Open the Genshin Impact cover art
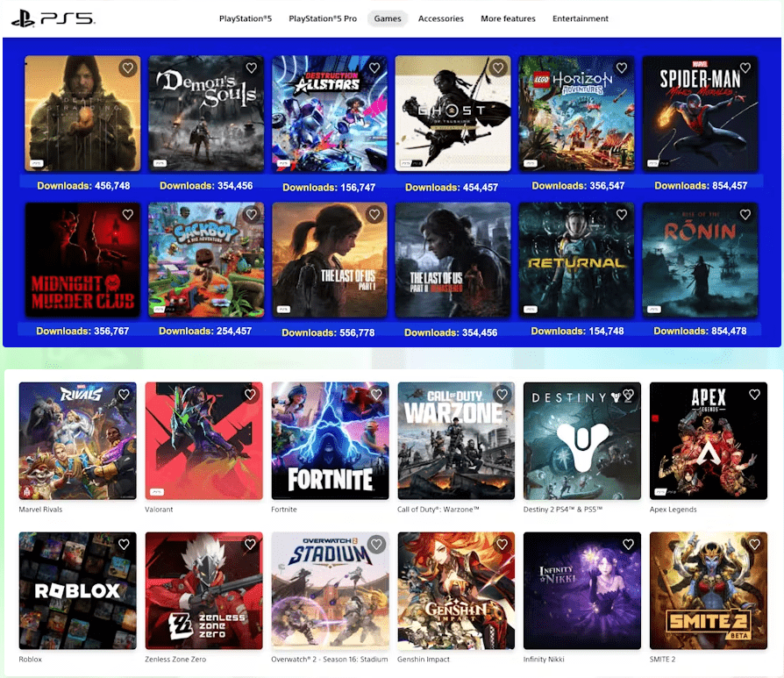784x678 pixels. (456, 590)
